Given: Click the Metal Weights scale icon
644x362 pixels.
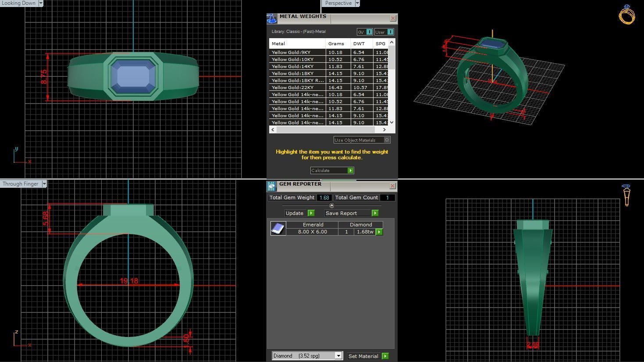Looking at the screenshot, I should pyautogui.click(x=272, y=18).
